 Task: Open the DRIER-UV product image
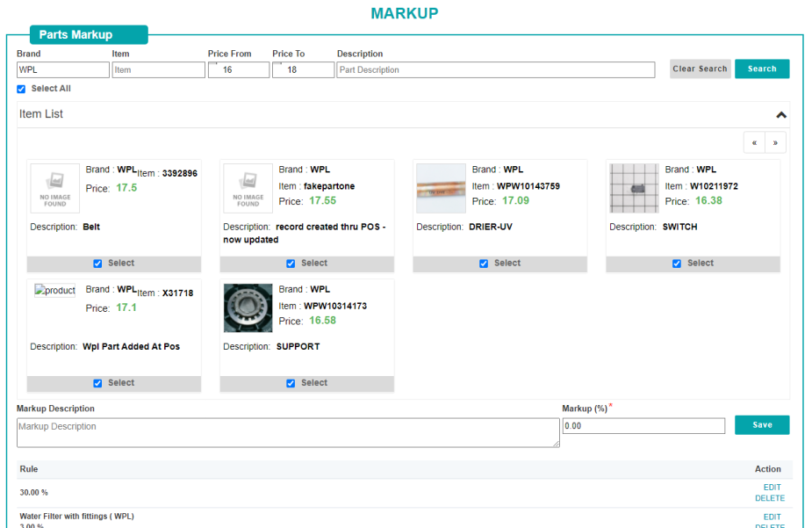point(441,188)
